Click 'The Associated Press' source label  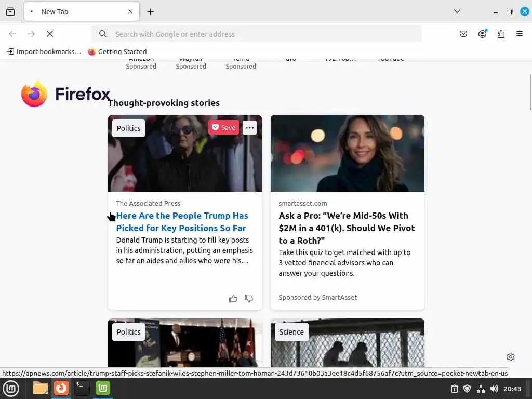(148, 203)
